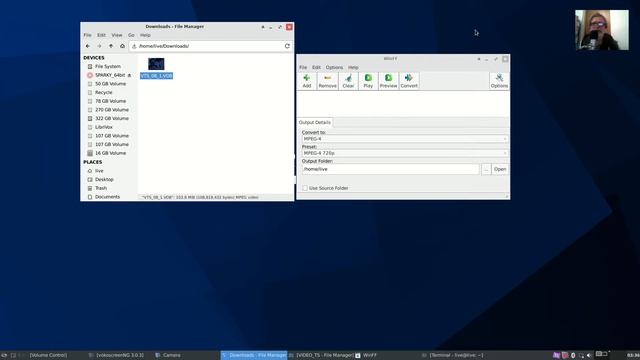Click the volume icon in system tray
Image resolution: width=640 pixels, height=360 pixels.
589,356
